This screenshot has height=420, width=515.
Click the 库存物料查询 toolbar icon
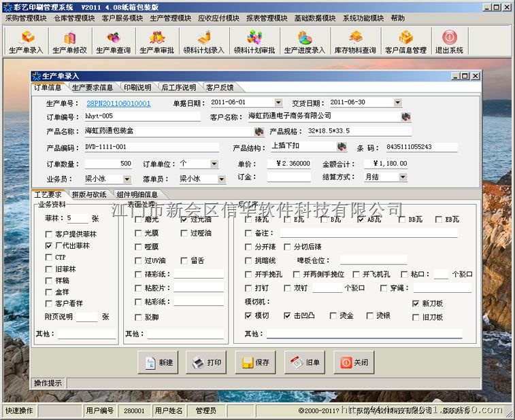coord(355,41)
